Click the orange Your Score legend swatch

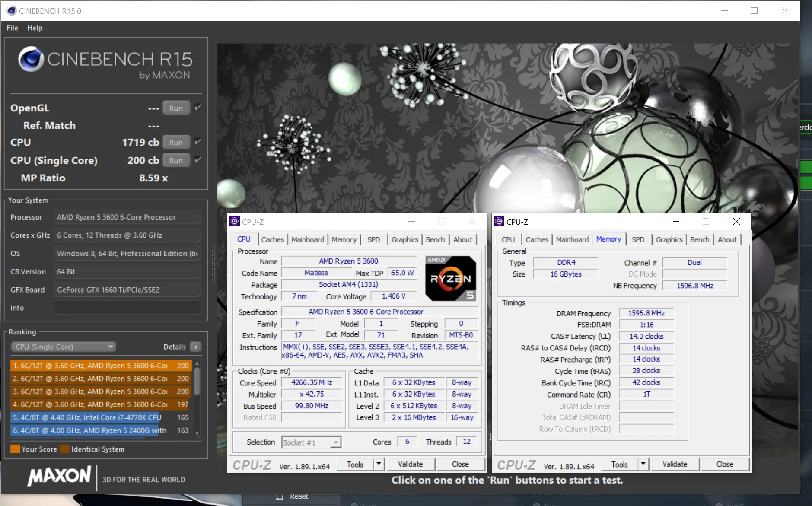[15, 449]
